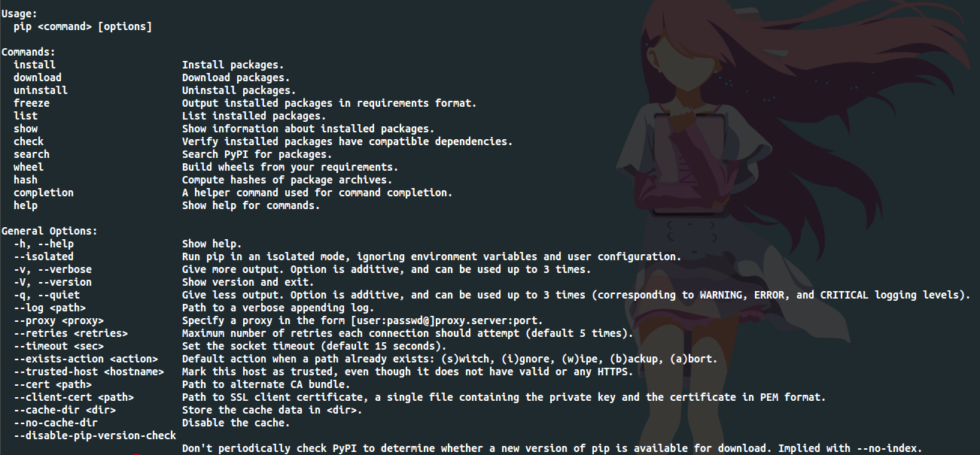The width and height of the screenshot is (980, 455).
Task: Click the "pip <command> [options]" usage line
Action: pyautogui.click(x=83, y=26)
